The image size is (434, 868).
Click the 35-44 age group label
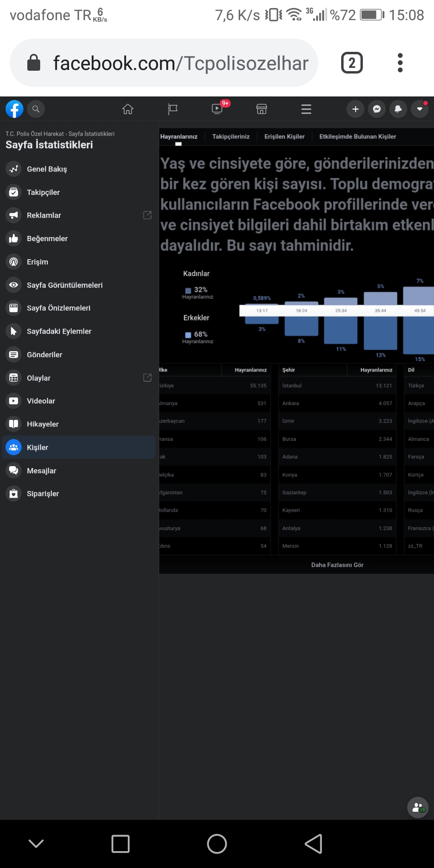381,311
